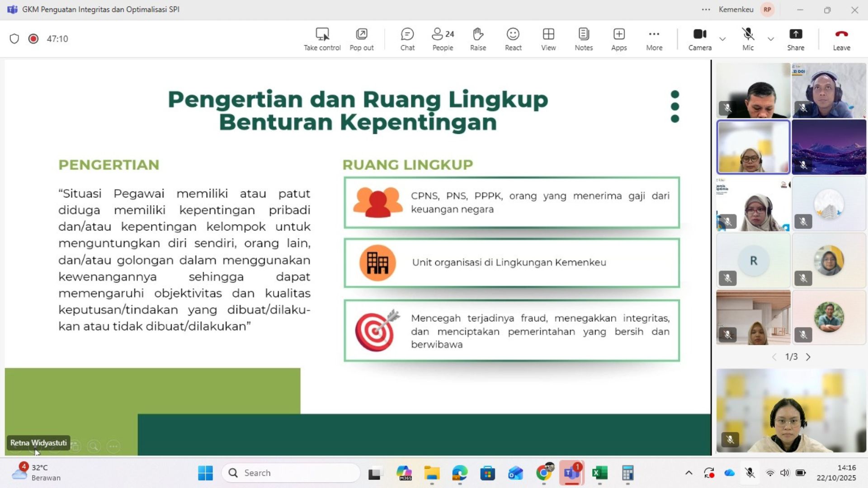Pop out the shared content

361,39
